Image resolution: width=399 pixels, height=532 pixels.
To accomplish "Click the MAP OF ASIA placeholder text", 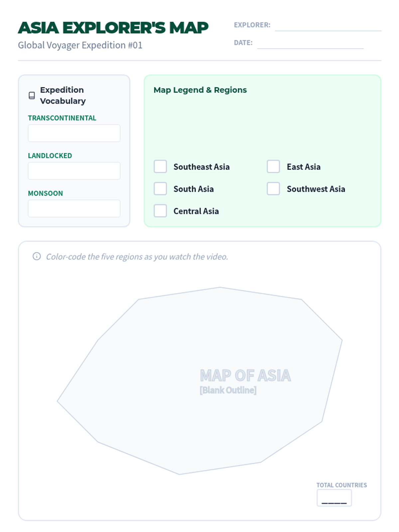I will (245, 376).
